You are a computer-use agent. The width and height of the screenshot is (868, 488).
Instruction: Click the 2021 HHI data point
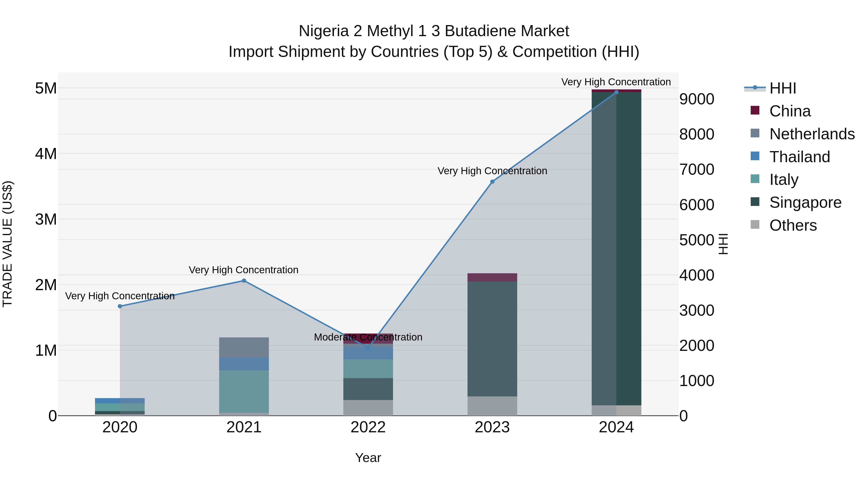tap(244, 281)
